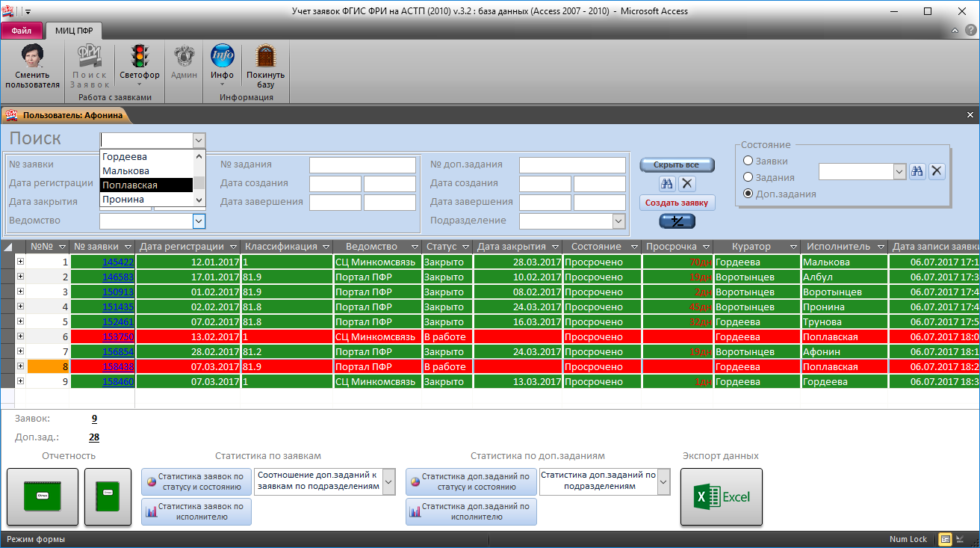The height and width of the screenshot is (548, 980).
Task: Open the Подразделение dropdown arrow
Action: (618, 221)
